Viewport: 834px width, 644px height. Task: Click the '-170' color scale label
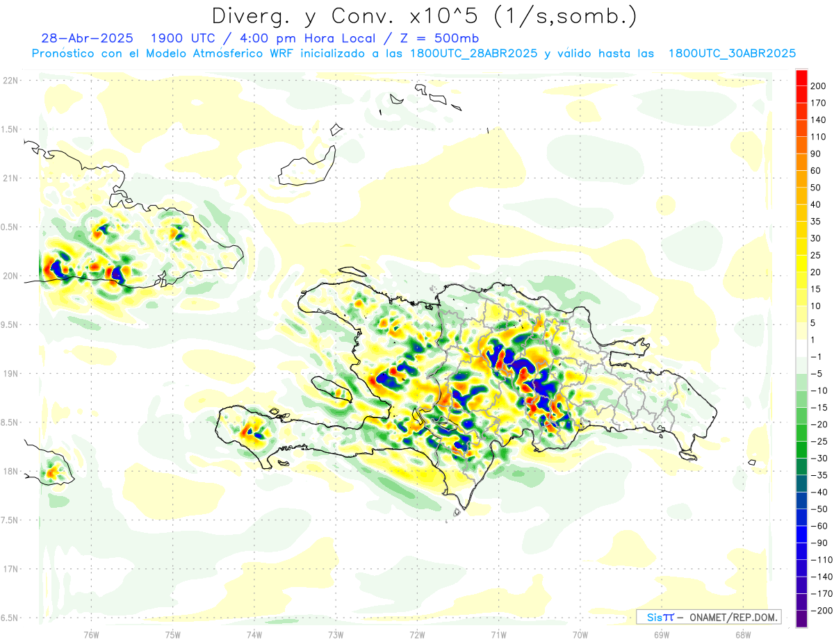pyautogui.click(x=821, y=593)
